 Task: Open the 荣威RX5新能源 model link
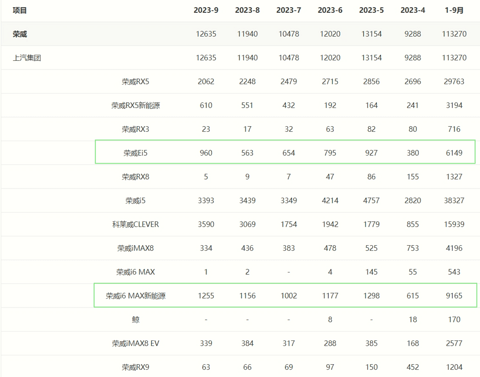(x=135, y=105)
